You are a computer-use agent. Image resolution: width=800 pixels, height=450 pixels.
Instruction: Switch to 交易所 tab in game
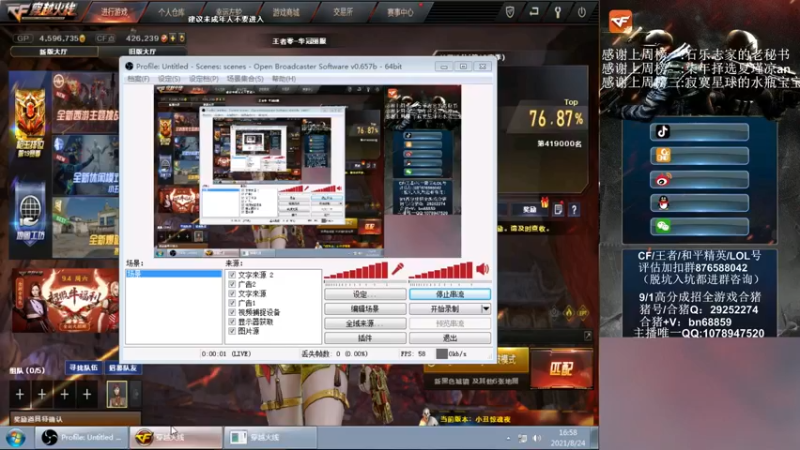[343, 12]
